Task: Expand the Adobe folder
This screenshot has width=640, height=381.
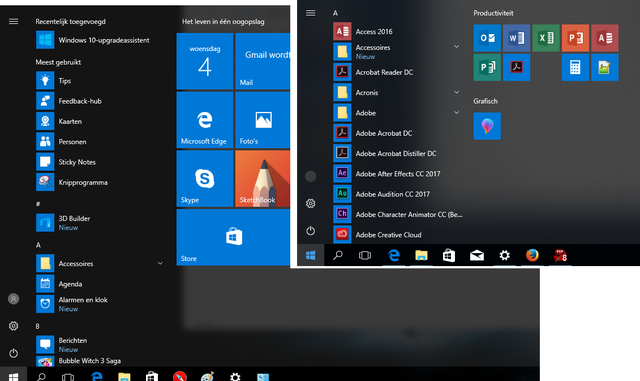Action: [x=456, y=113]
